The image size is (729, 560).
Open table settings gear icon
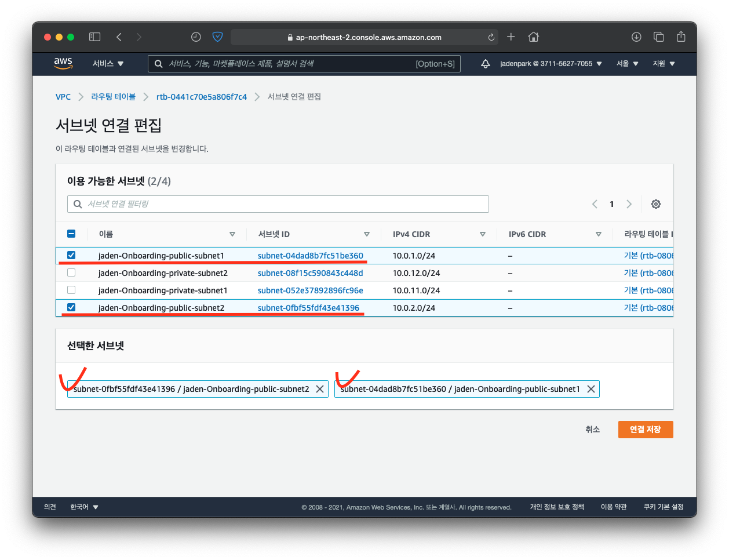click(x=656, y=204)
